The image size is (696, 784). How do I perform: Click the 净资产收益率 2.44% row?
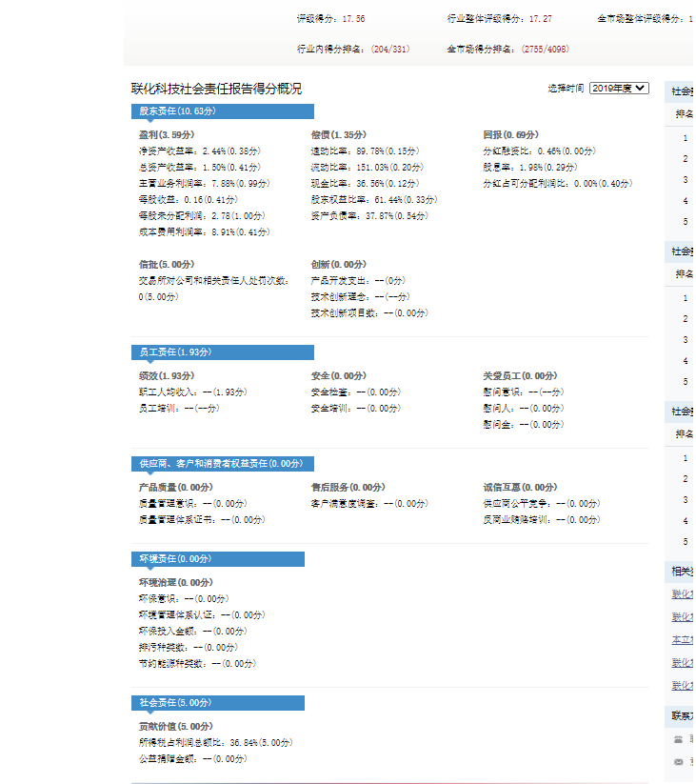200,151
